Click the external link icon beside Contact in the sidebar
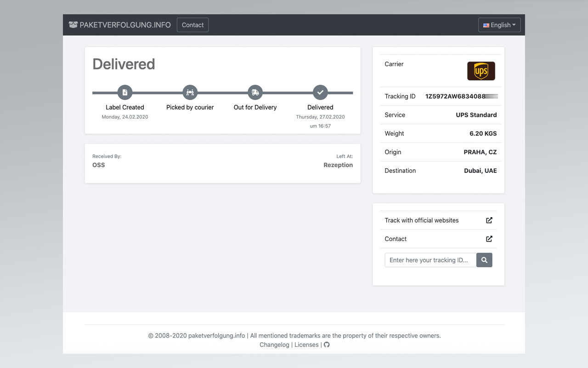Viewport: 588px width, 368px height. pos(489,239)
